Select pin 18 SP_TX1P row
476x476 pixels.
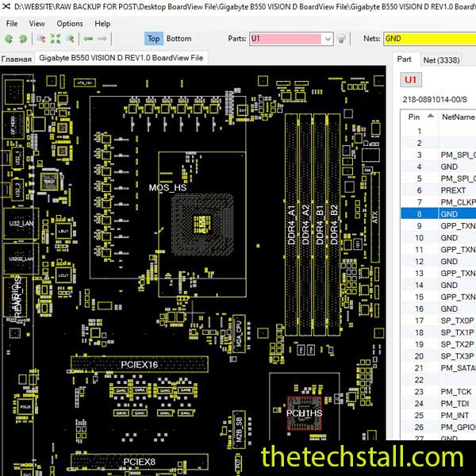(x=439, y=332)
